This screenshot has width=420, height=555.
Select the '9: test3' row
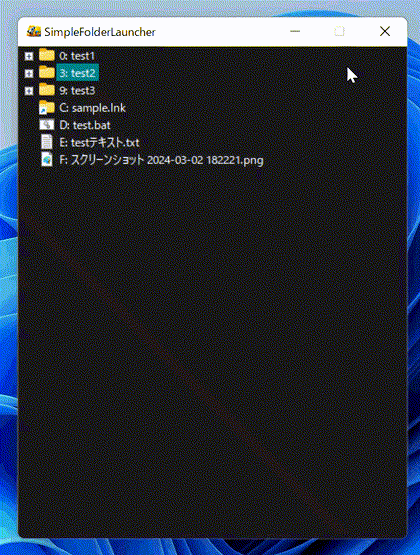77,91
